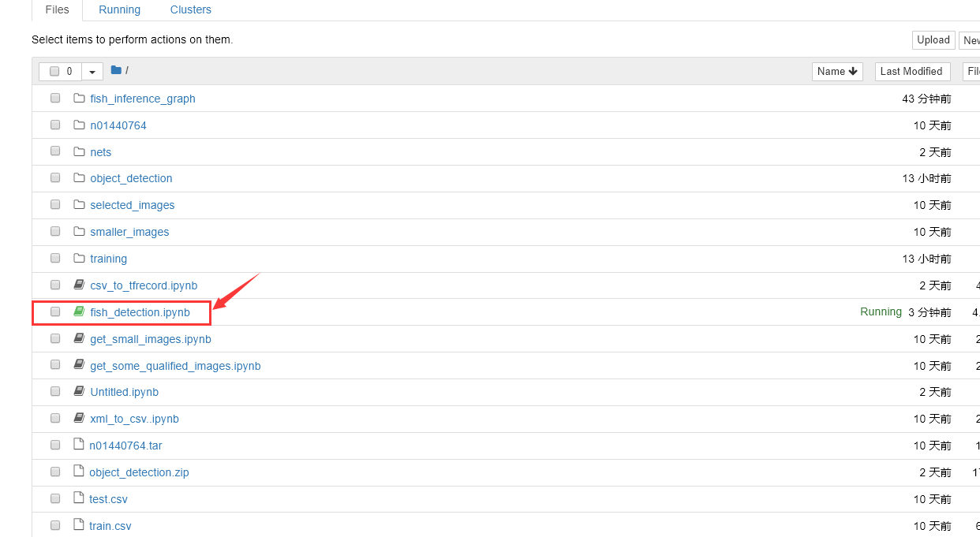The height and width of the screenshot is (537, 980).
Task: Click the '43 分钟前' modified time
Action: point(926,99)
